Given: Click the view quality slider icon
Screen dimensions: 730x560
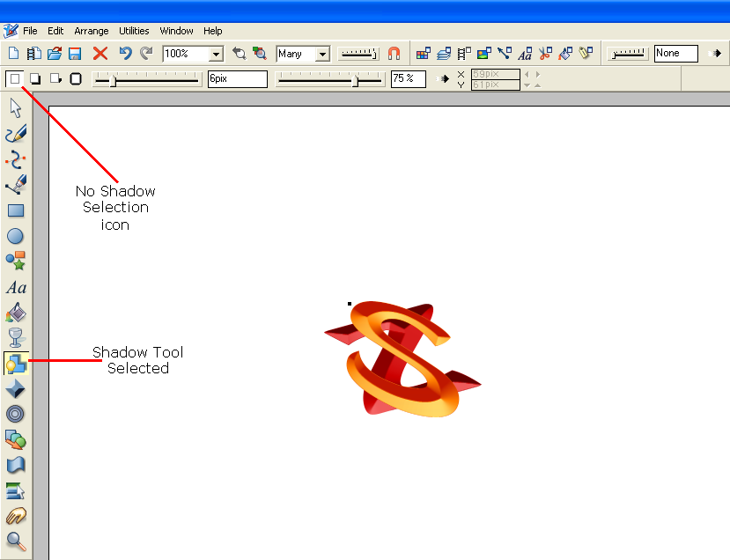Looking at the screenshot, I should [358, 54].
